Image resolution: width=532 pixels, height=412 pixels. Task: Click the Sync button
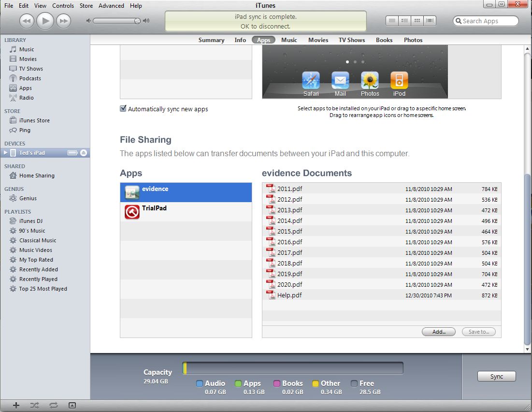point(496,376)
